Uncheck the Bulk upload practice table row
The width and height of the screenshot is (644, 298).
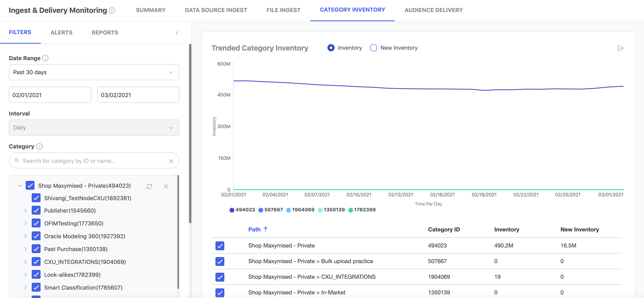[x=220, y=261]
